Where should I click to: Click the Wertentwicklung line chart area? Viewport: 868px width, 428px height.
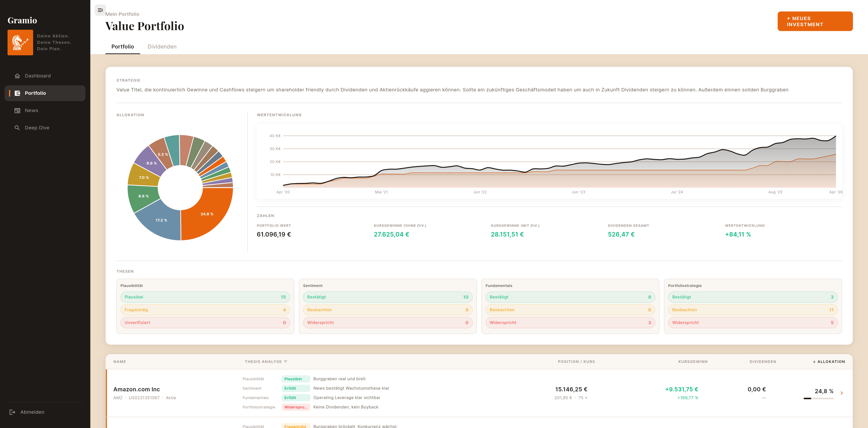coord(559,161)
